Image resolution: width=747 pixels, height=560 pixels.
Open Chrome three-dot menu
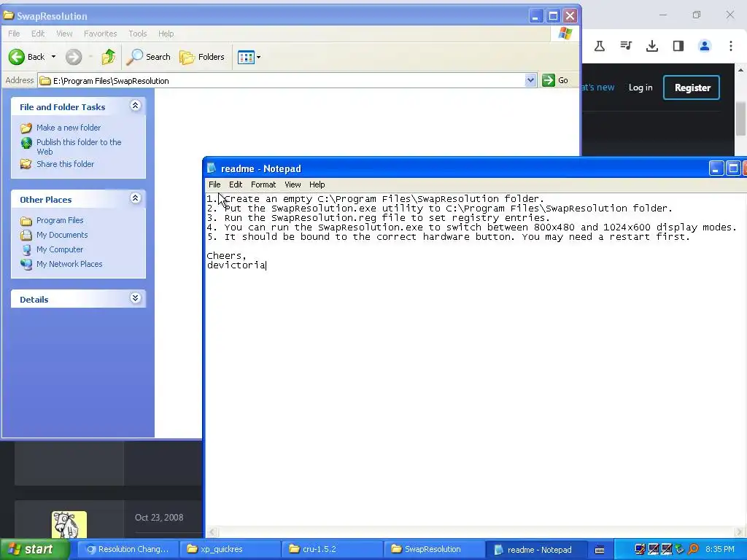731,46
